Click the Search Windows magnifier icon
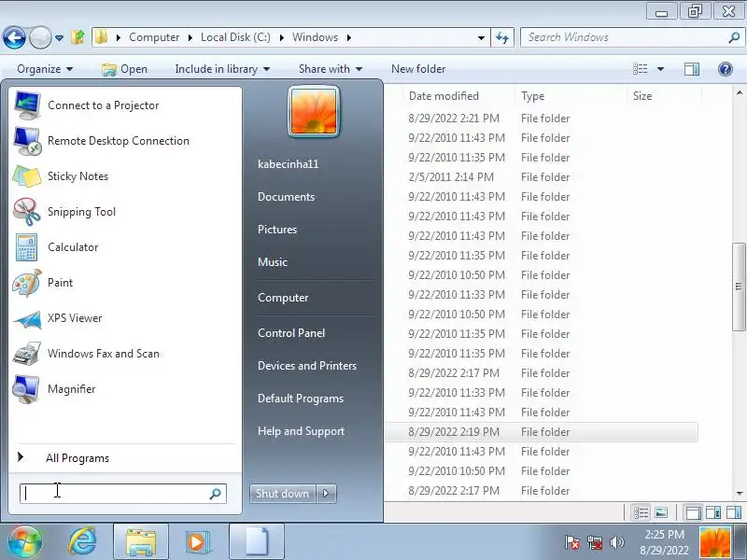 734,37
